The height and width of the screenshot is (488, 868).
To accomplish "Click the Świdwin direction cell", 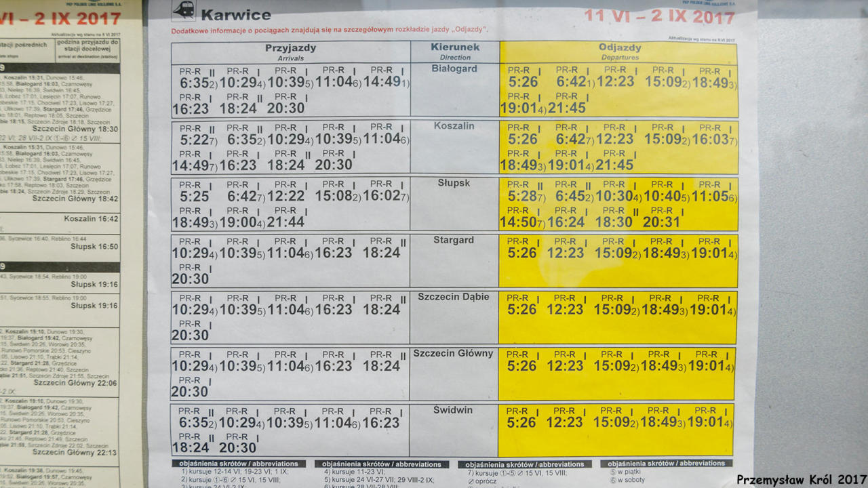I will tap(454, 411).
